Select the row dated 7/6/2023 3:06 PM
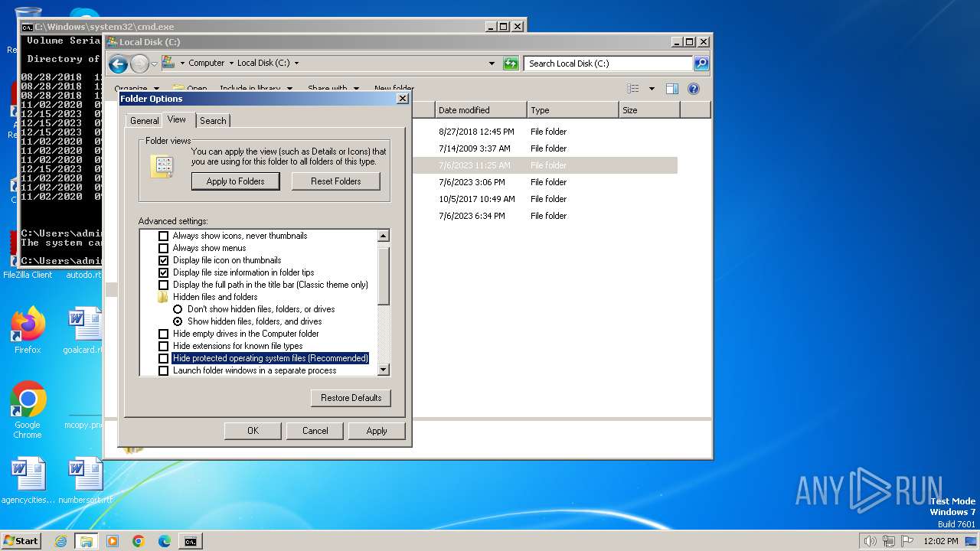This screenshot has width=980, height=551. point(544,182)
